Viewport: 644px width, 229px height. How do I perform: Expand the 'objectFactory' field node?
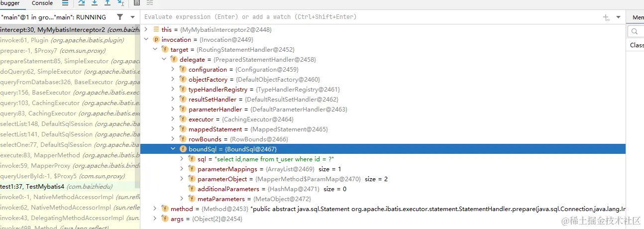point(173,80)
